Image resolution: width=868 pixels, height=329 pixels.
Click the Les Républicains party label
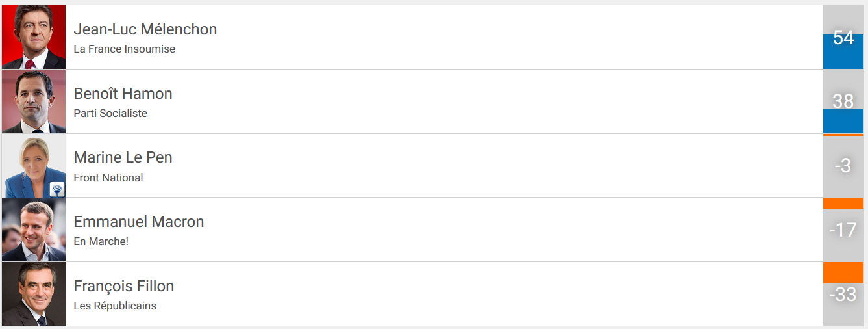[115, 306]
